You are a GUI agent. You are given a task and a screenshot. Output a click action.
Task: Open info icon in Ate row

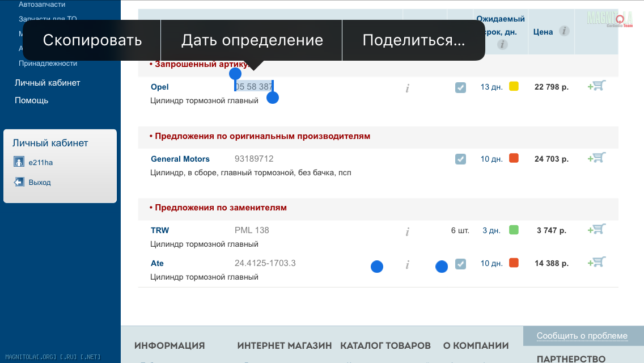pyautogui.click(x=408, y=265)
